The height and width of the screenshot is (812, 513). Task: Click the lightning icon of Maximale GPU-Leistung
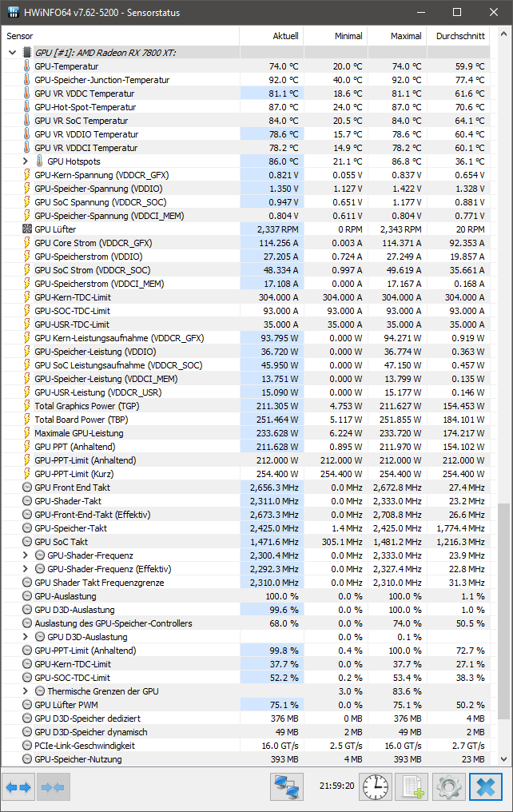tap(27, 433)
